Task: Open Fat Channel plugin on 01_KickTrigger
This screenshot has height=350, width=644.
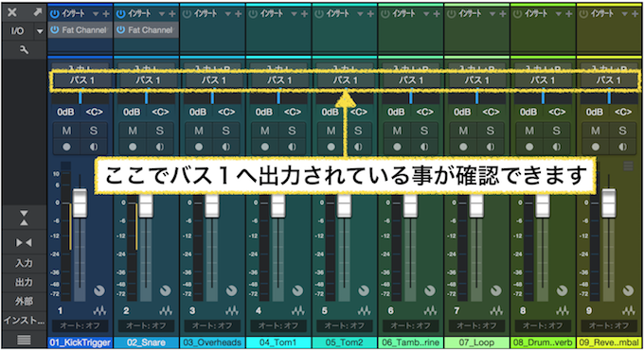Action: click(x=84, y=30)
